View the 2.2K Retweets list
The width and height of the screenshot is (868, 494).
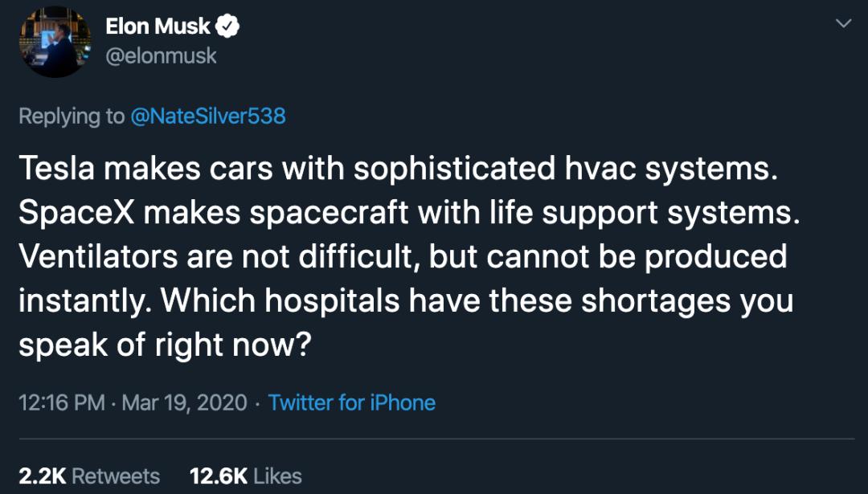coord(89,476)
